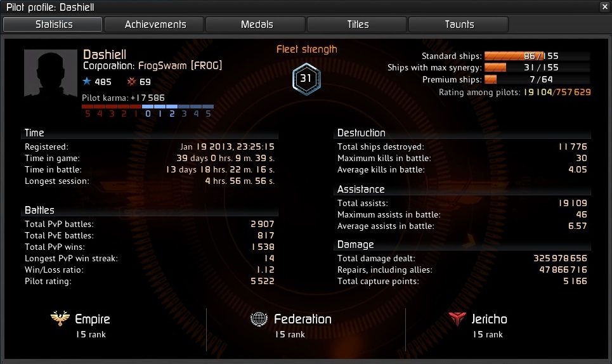Switch to the Achievements tab
This screenshot has width=612, height=364.
click(155, 24)
